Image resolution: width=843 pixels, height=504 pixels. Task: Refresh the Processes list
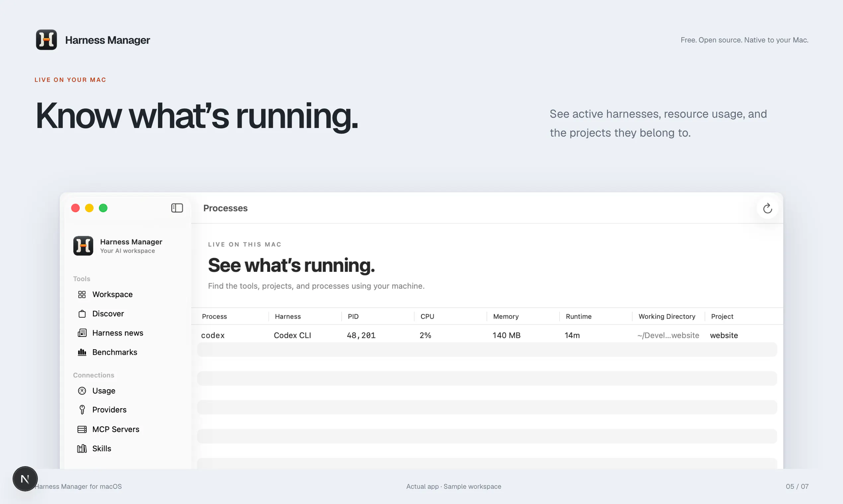tap(767, 208)
